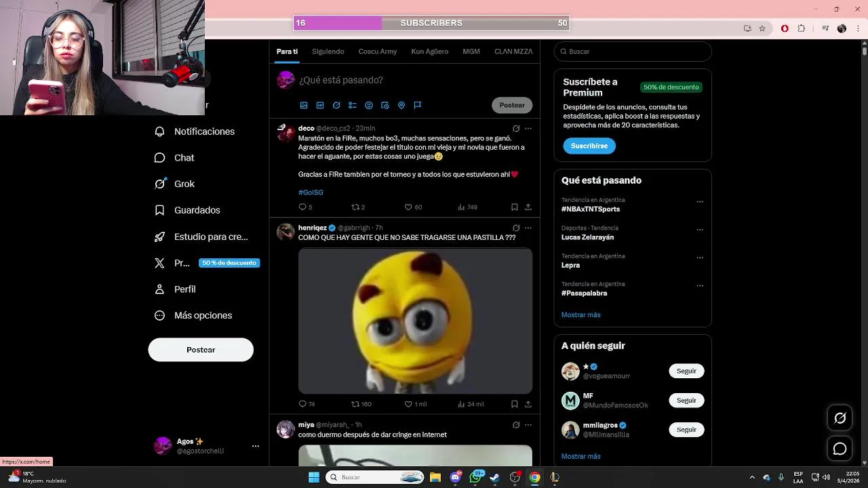Open options for Lucas Zelarayán trend
868x488 pixels.
700,230
